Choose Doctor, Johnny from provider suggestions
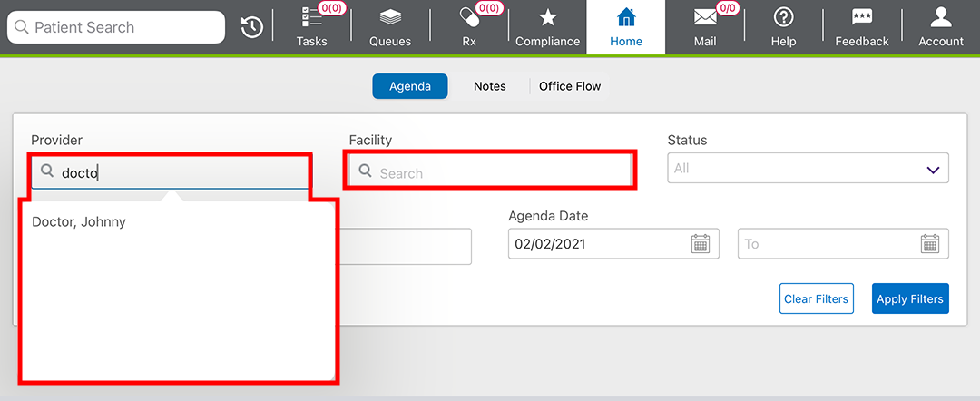This screenshot has width=980, height=401. 79,221
